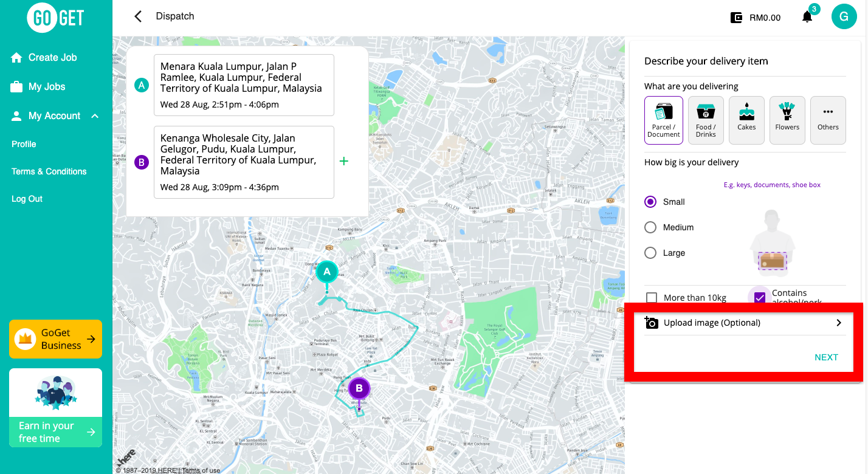
Task: Choose the Small size option
Action: click(650, 202)
